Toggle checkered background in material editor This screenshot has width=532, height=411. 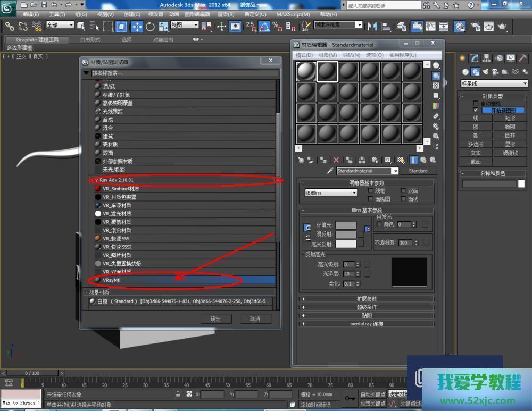click(436, 86)
